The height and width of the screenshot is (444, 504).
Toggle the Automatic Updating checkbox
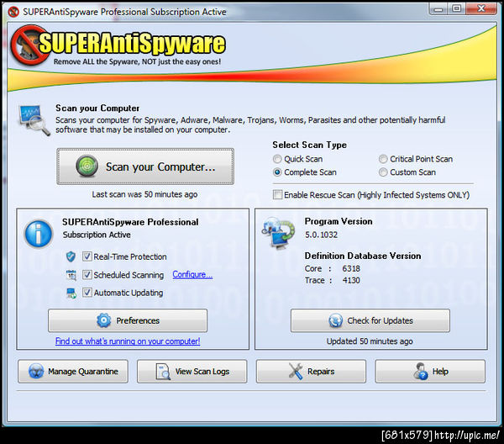pyautogui.click(x=87, y=293)
